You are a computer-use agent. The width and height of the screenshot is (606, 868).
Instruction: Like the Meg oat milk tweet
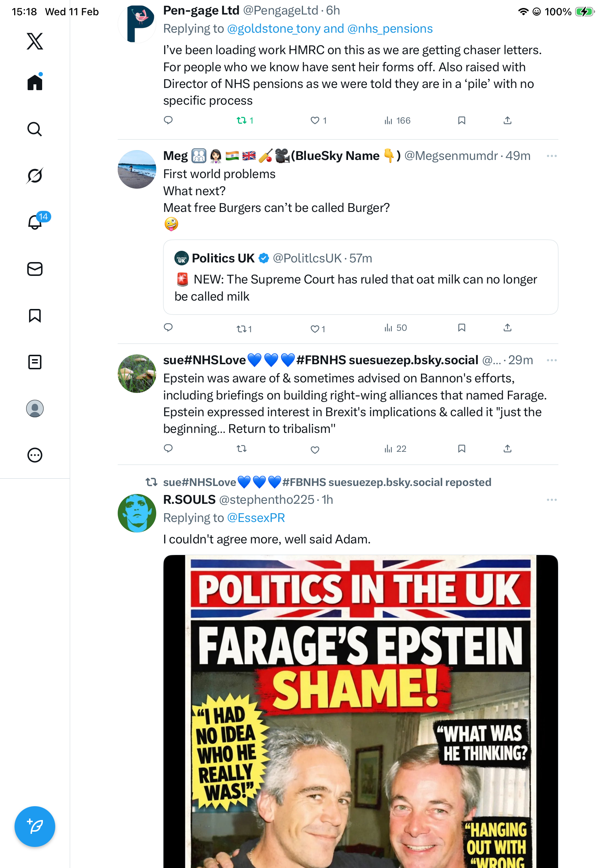pos(314,329)
